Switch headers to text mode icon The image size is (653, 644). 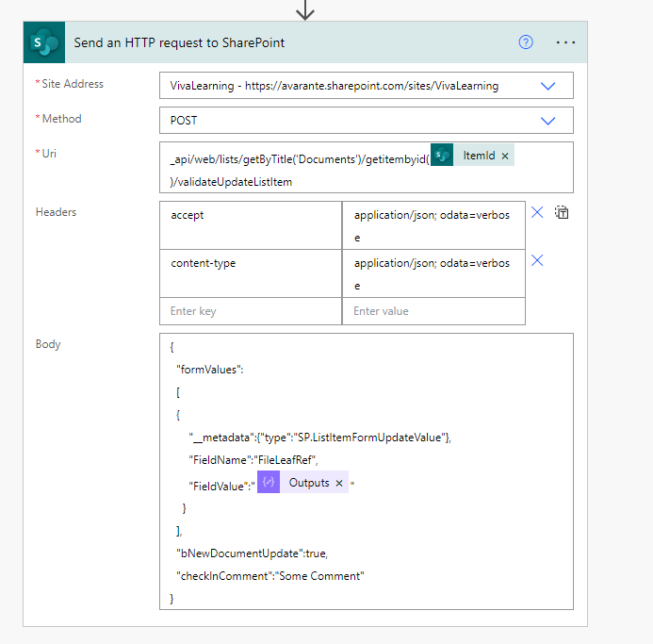(562, 213)
